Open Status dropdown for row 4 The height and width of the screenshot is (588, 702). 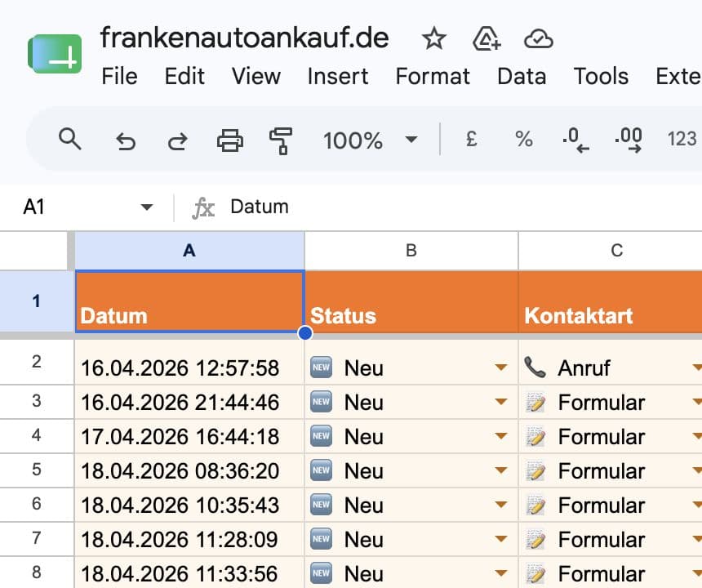pos(501,436)
